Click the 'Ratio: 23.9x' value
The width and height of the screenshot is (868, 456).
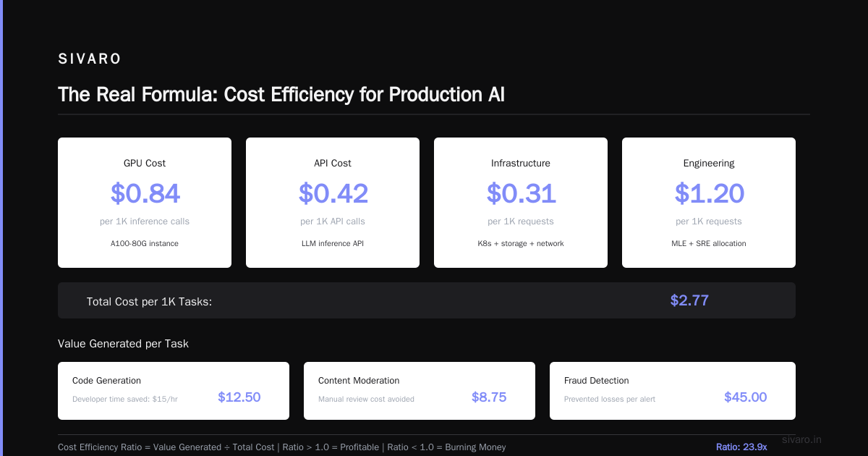click(x=741, y=447)
